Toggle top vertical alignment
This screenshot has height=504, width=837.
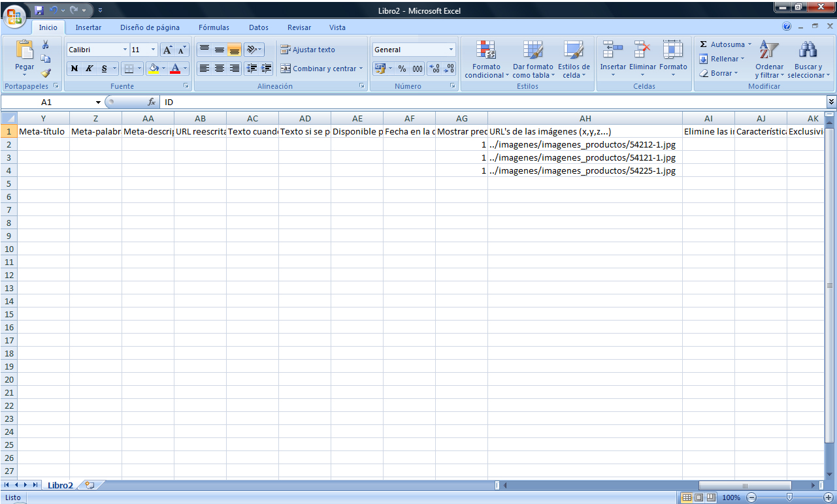pos(205,50)
